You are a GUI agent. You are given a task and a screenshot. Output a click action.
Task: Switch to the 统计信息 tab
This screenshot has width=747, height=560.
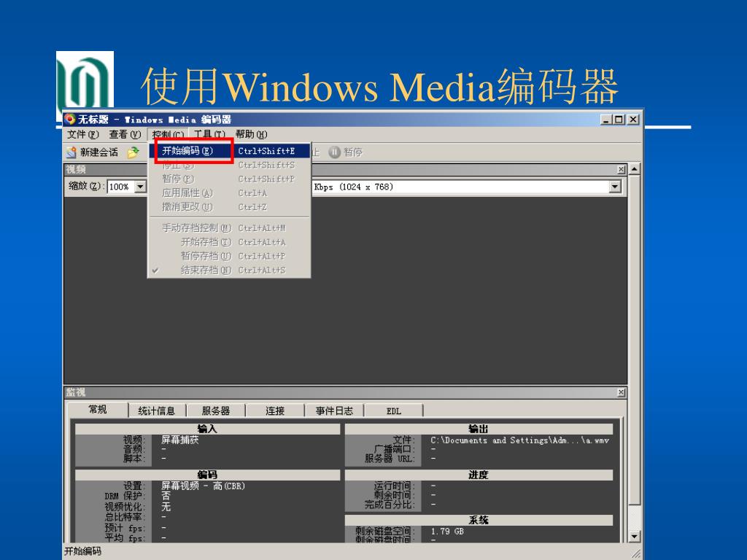pos(157,411)
